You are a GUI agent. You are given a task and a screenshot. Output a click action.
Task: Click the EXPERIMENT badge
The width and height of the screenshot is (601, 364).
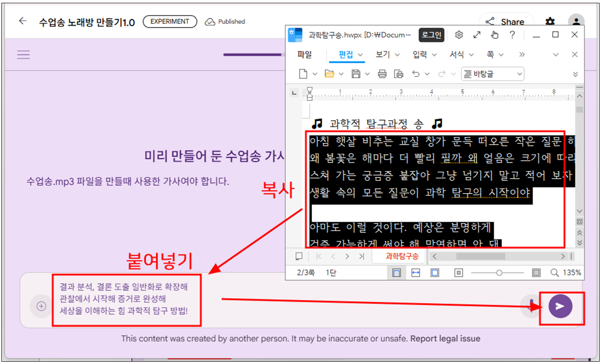coord(170,22)
